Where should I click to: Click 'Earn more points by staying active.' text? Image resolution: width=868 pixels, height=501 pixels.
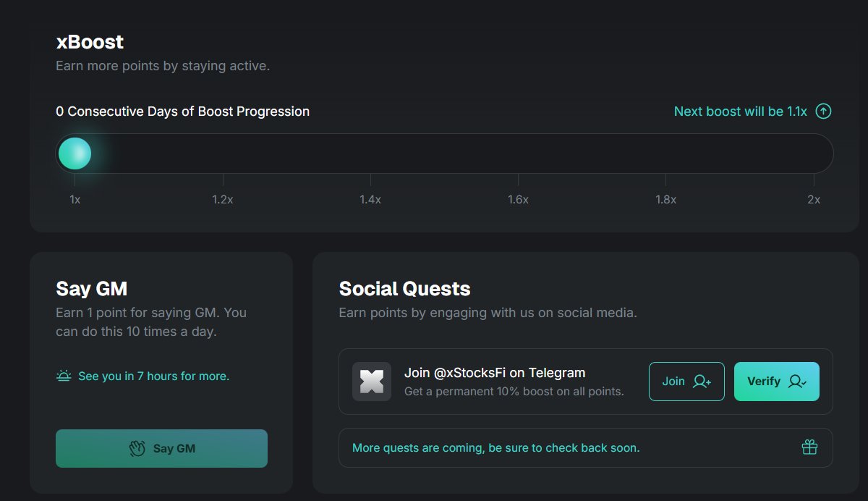tap(163, 66)
